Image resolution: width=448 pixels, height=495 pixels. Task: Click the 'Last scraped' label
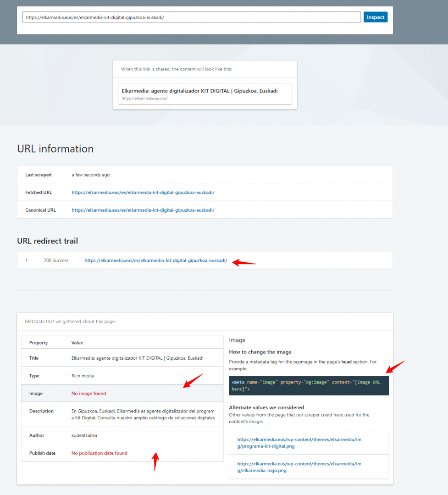pyautogui.click(x=38, y=175)
